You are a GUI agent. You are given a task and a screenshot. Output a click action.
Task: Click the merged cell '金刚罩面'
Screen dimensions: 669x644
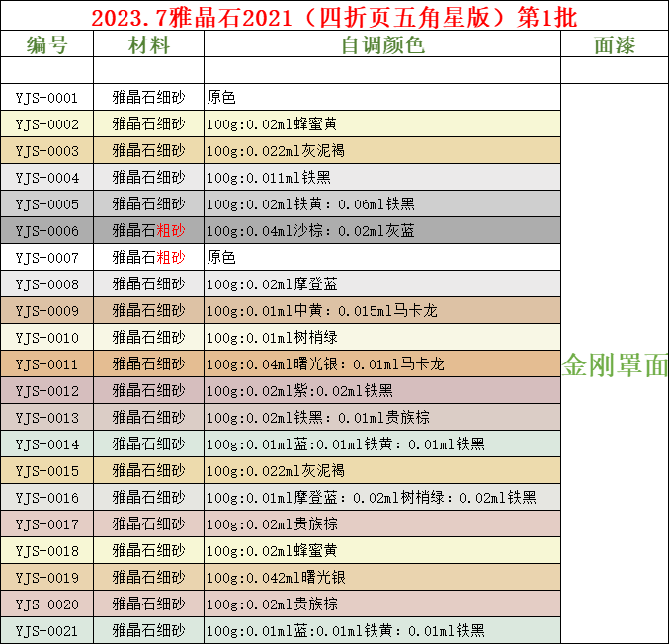pos(615,365)
